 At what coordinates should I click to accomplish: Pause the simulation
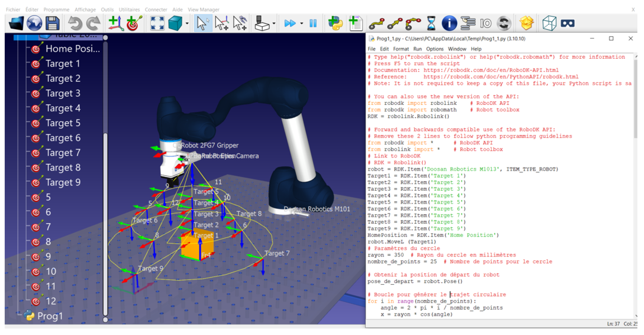(x=313, y=23)
